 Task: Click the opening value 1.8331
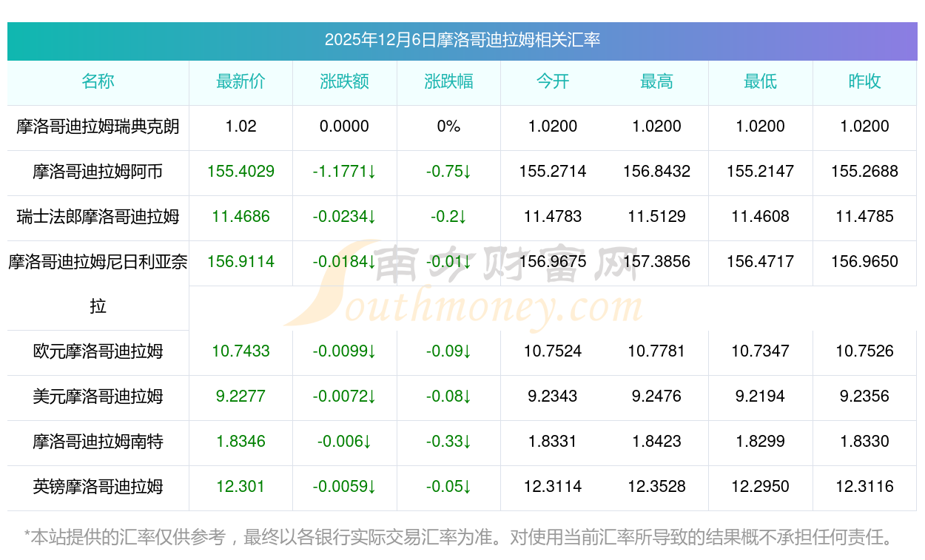pos(553,442)
